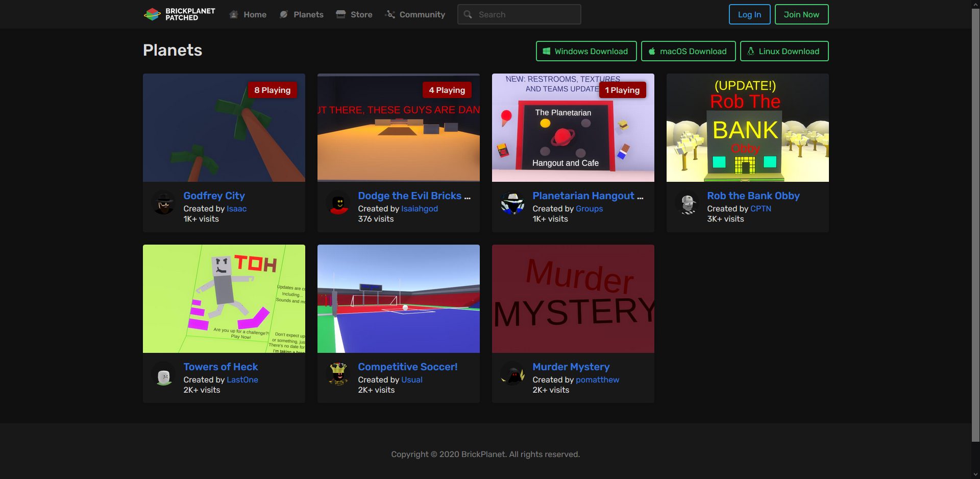Open the Competitive Soccer field thumbnail
This screenshot has width=980, height=479.
[x=399, y=299]
